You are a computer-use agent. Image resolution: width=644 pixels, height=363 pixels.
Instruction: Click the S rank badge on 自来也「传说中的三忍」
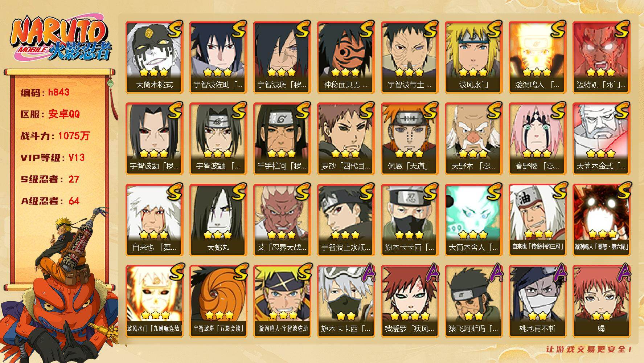tap(559, 191)
